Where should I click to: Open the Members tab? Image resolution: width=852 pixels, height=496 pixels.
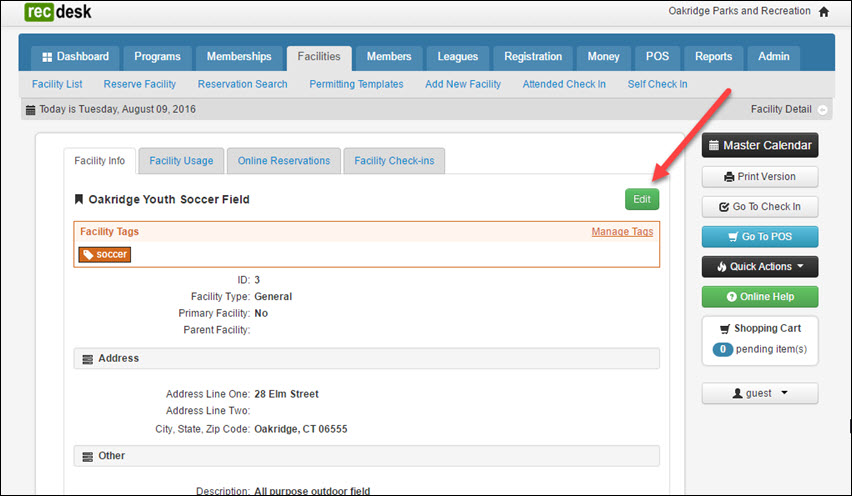pos(389,57)
